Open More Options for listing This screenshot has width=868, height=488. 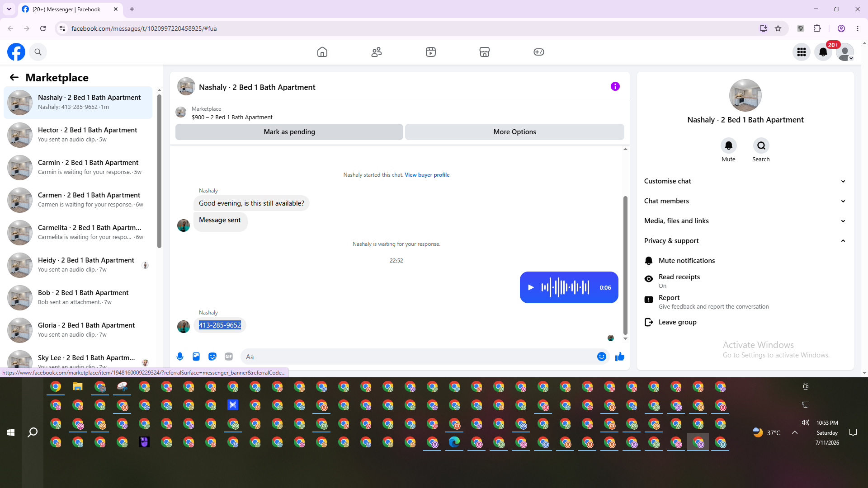514,132
